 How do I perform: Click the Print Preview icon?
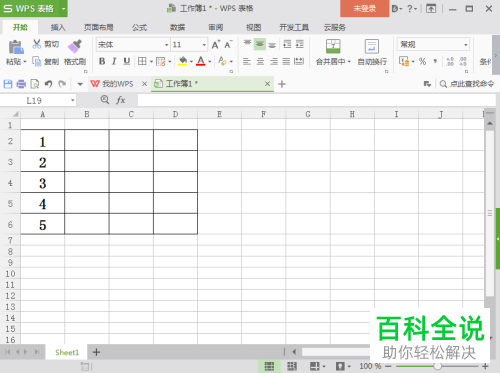coord(35,84)
